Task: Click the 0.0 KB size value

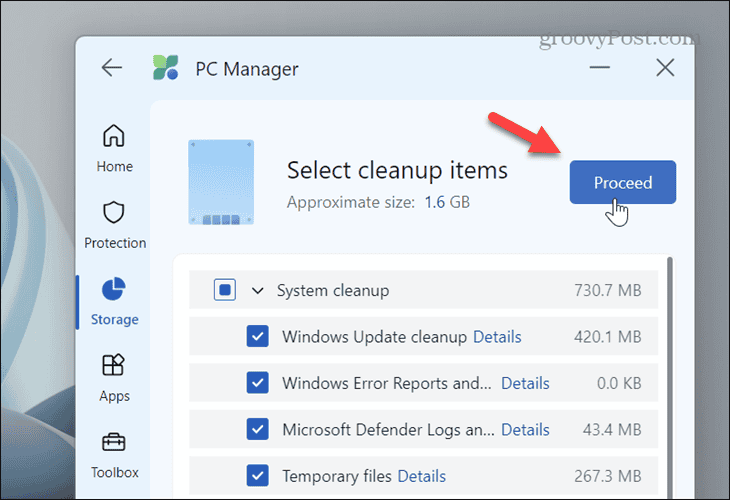Action: (x=619, y=383)
